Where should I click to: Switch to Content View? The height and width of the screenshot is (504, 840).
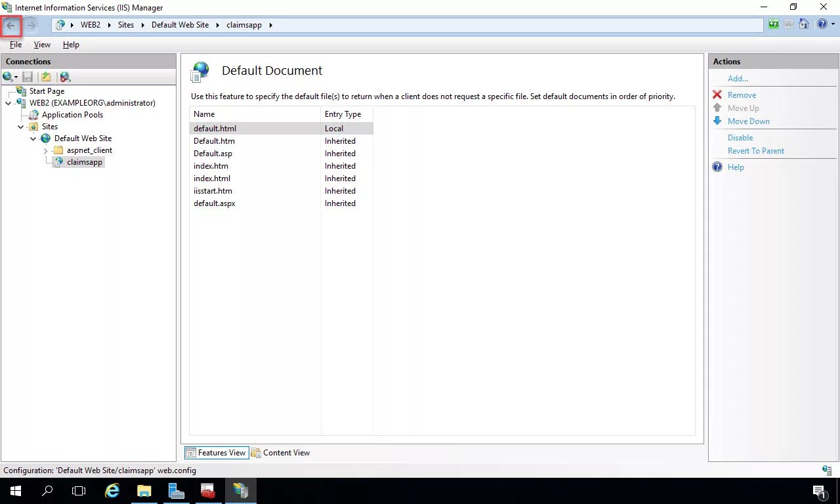pyautogui.click(x=286, y=453)
